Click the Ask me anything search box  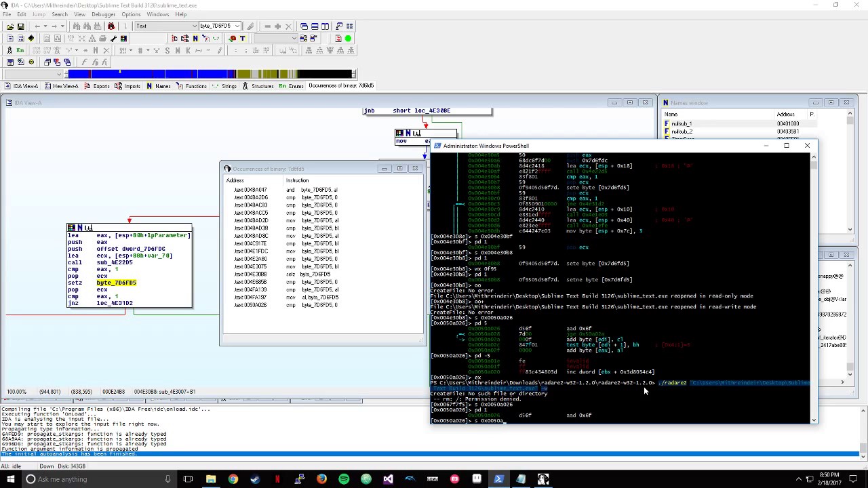[x=98, y=479]
